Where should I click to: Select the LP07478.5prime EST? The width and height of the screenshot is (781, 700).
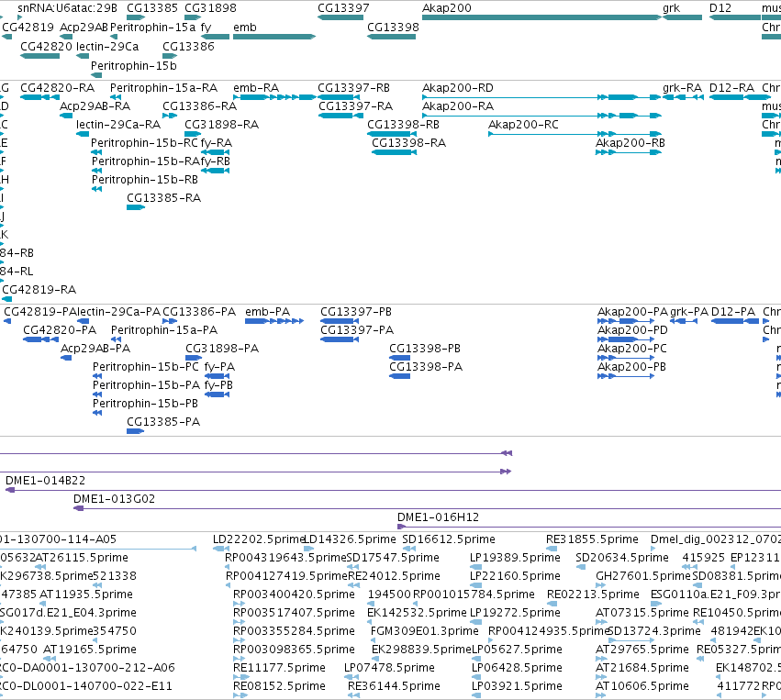point(351,677)
